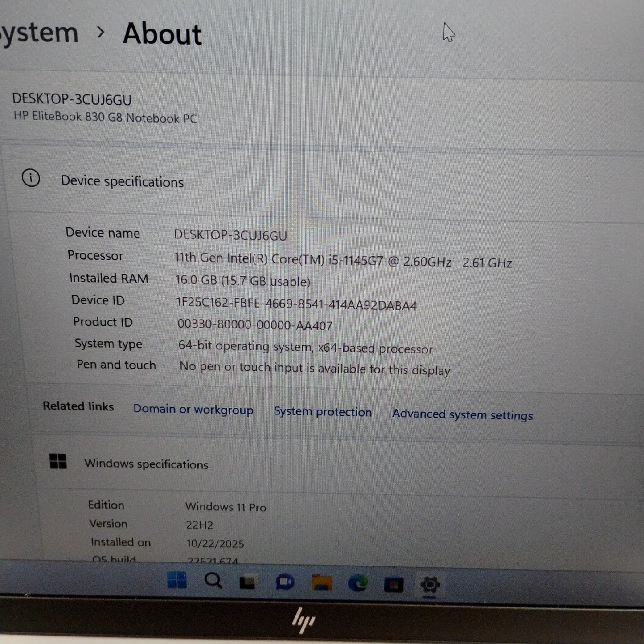644x644 pixels.
Task: Select the Windows 11 Pro edition text
Action: pos(225,507)
